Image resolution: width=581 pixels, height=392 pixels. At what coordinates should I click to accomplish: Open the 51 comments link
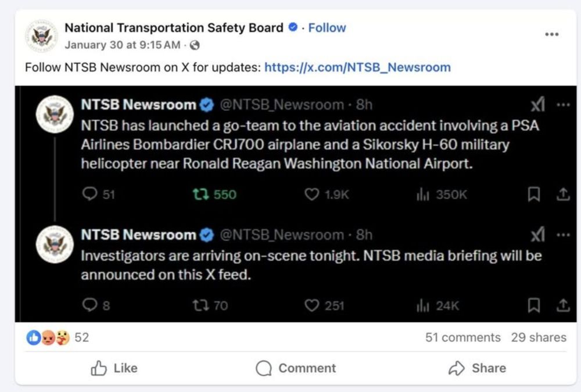[462, 337]
